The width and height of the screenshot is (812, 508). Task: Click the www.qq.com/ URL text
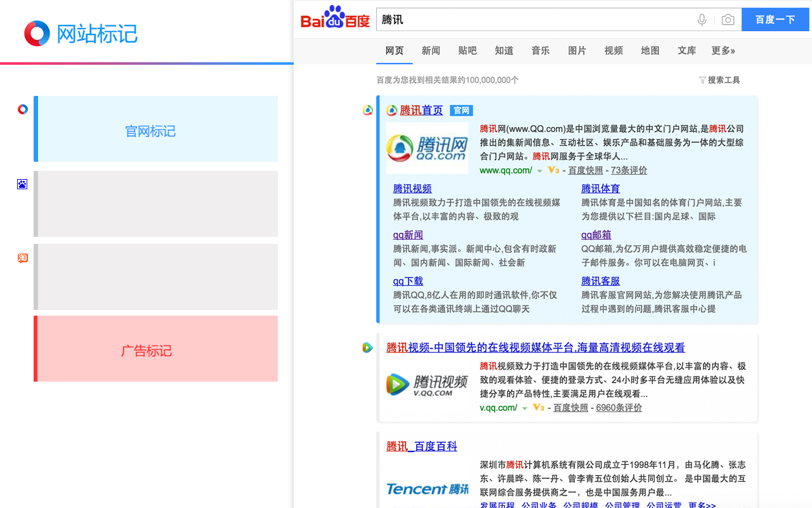[x=506, y=170]
